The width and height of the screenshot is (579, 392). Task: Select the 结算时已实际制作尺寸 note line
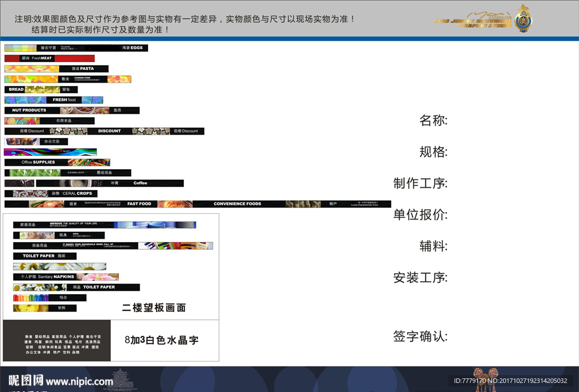coord(100,29)
